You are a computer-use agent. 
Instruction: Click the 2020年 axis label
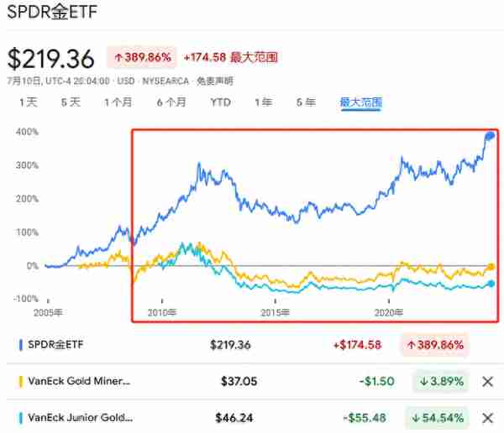click(x=389, y=312)
